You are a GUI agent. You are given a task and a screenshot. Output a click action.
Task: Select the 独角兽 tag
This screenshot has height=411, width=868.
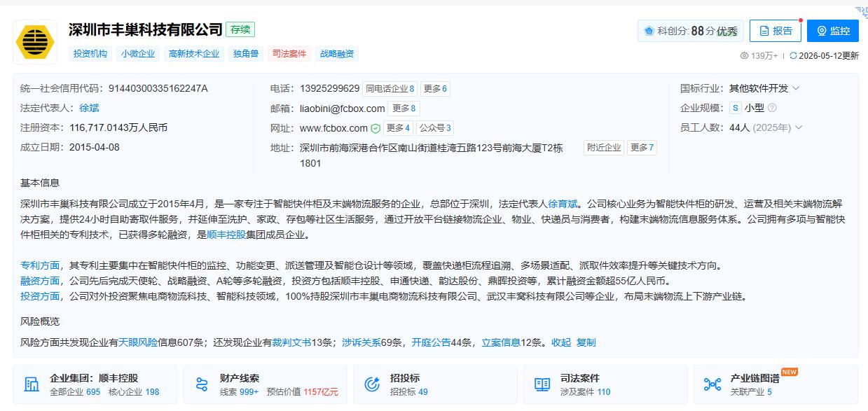coord(246,54)
